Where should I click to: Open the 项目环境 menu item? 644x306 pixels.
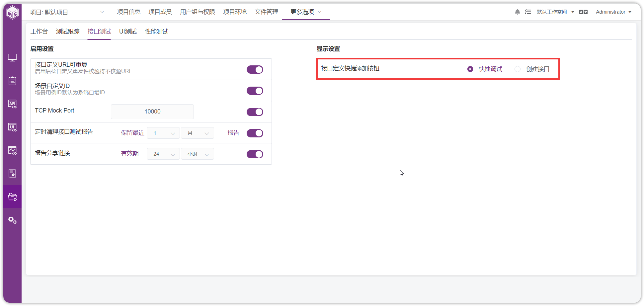[x=235, y=12]
